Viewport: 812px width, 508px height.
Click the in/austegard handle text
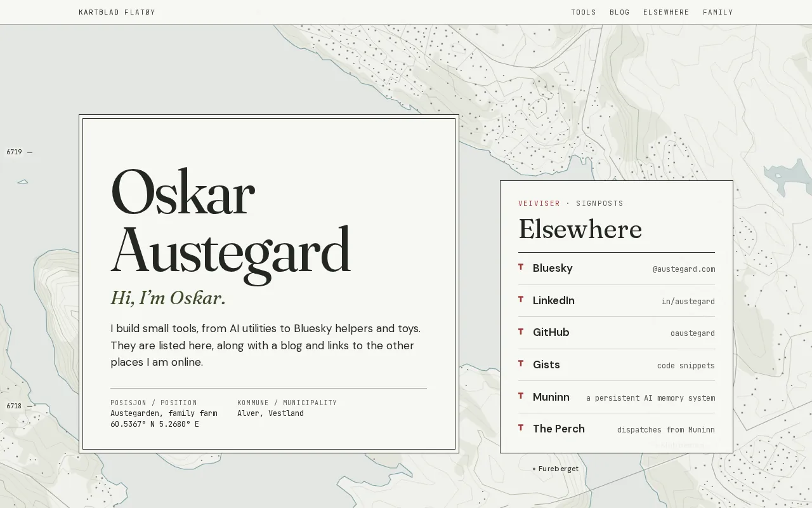[x=688, y=302]
